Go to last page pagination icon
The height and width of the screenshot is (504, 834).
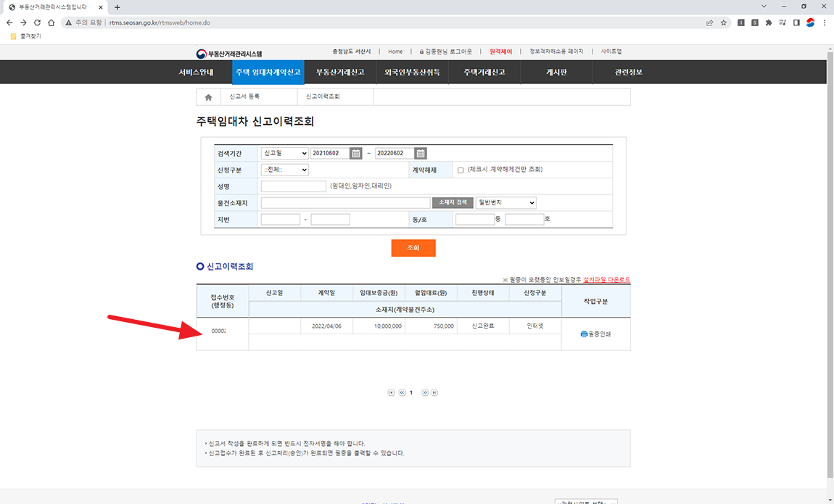(434, 393)
